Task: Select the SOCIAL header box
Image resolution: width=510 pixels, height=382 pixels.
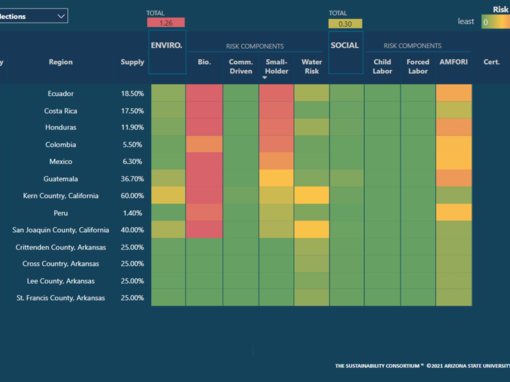Action: 346,52
